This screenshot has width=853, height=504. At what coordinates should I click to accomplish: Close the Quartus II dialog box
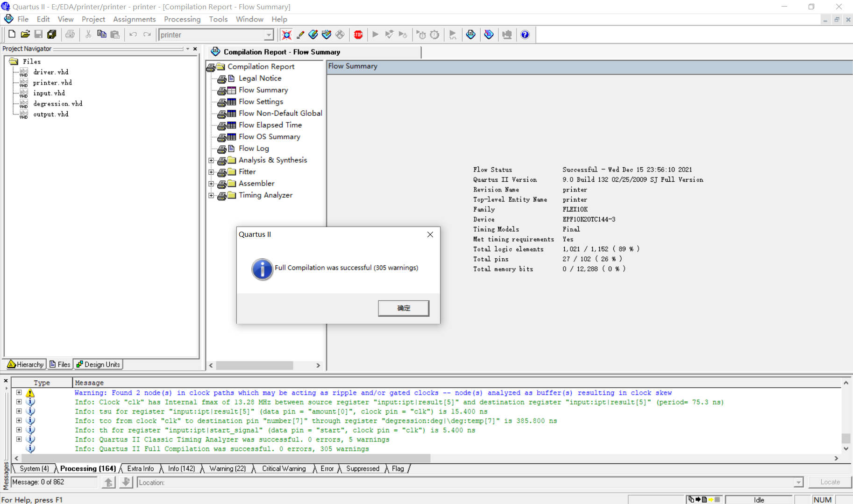(430, 234)
